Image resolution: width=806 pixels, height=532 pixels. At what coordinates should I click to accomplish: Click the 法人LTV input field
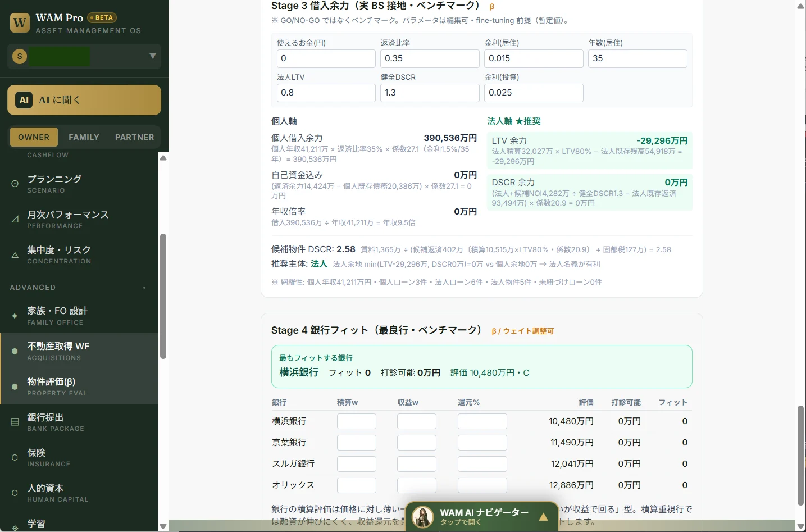point(326,93)
